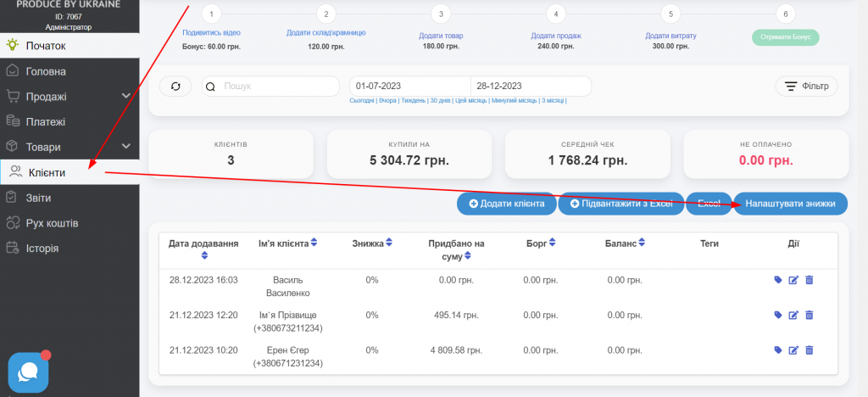Click Налаштувати знижки button
The width and height of the screenshot is (868, 397).
[x=790, y=204]
